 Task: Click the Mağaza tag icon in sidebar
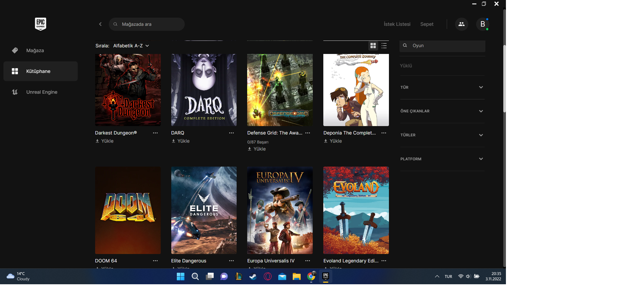pyautogui.click(x=15, y=50)
